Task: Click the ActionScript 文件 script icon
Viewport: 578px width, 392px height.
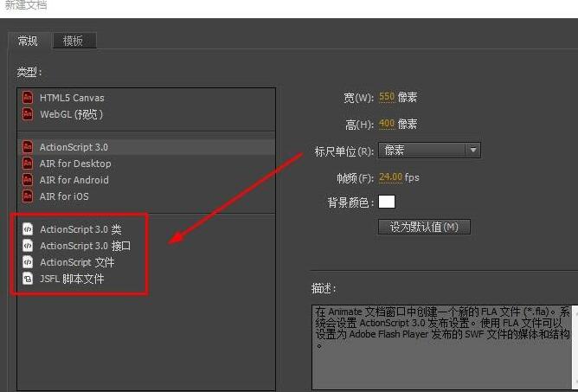Action: click(x=28, y=262)
